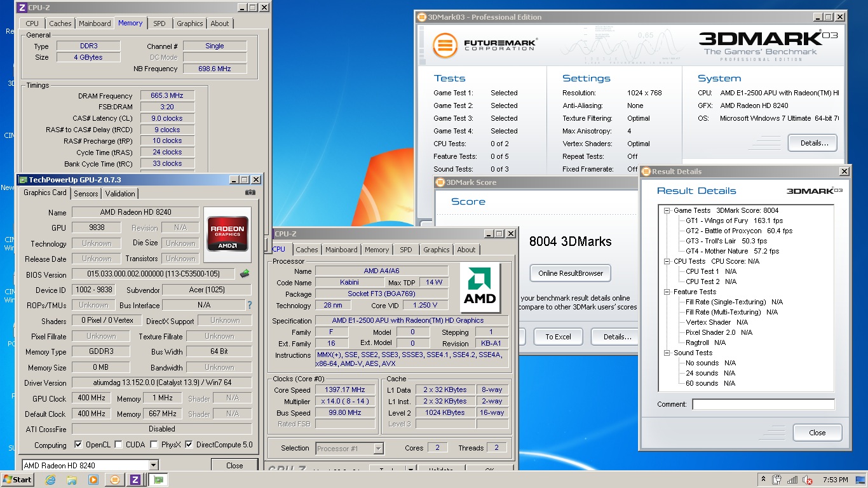Screen dimensions: 868x488
Task: Click the To Excel button
Action: [x=558, y=337]
